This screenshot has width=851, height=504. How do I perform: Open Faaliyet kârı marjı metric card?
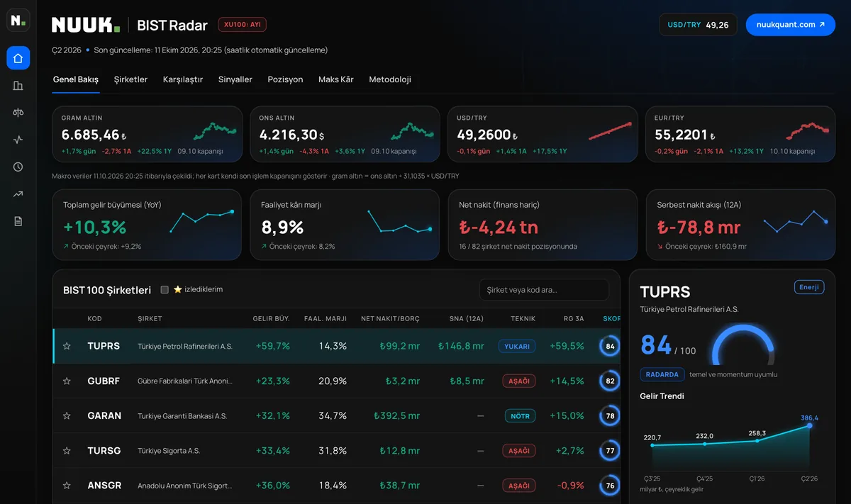[x=345, y=225]
